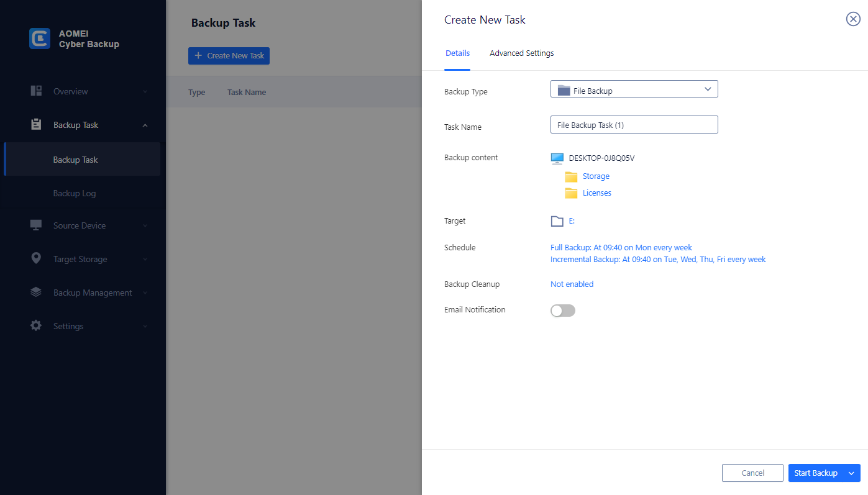The height and width of the screenshot is (495, 868).
Task: Click the Not enabled Backup Cleanup link
Action: [572, 284]
